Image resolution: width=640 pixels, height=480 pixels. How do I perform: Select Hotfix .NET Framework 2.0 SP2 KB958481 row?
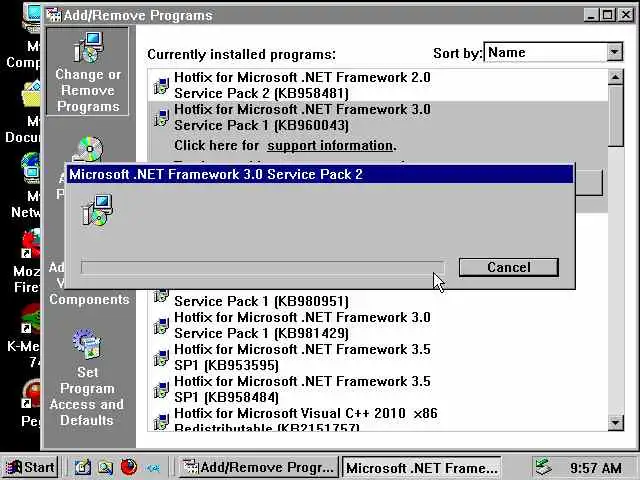pos(378,85)
